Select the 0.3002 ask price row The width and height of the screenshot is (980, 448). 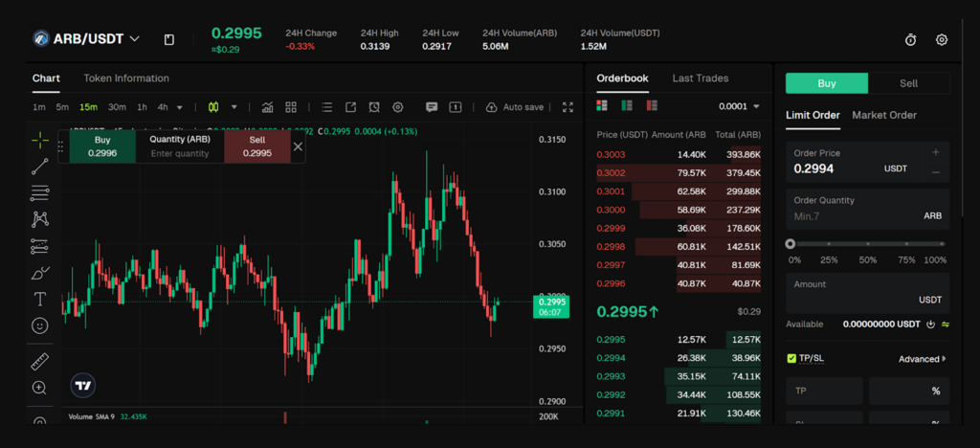click(679, 173)
